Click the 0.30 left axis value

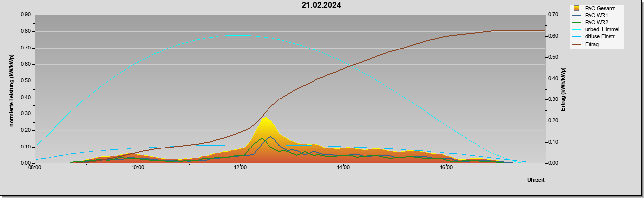point(26,114)
